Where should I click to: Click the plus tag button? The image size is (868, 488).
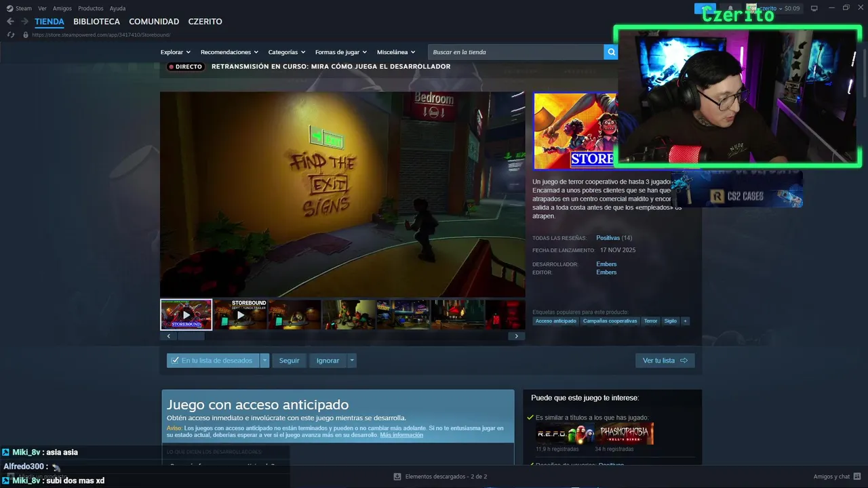click(685, 321)
